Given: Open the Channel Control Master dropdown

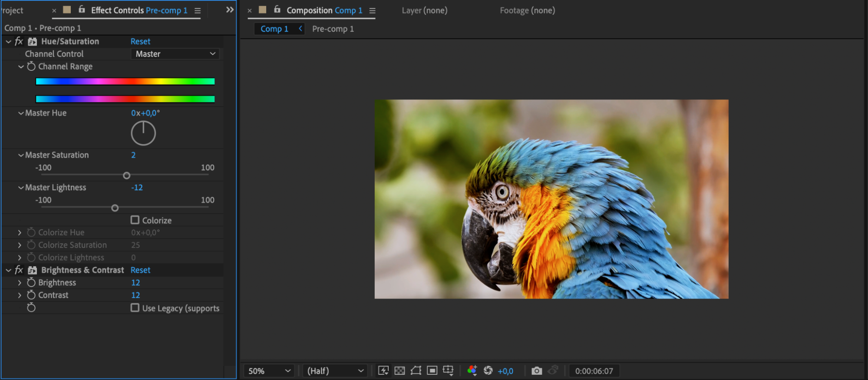Looking at the screenshot, I should point(175,54).
